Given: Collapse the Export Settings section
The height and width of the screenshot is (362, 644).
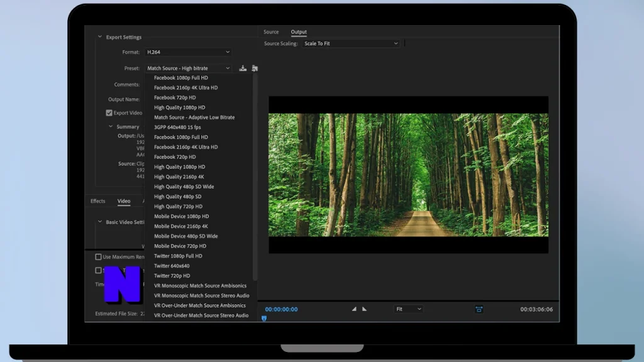Looking at the screenshot, I should [100, 37].
